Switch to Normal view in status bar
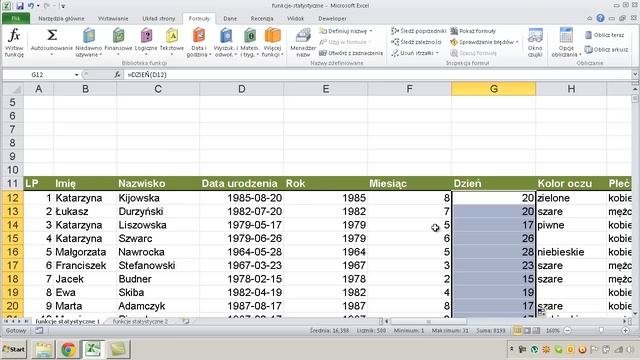The height and width of the screenshot is (360, 640). pyautogui.click(x=517, y=330)
